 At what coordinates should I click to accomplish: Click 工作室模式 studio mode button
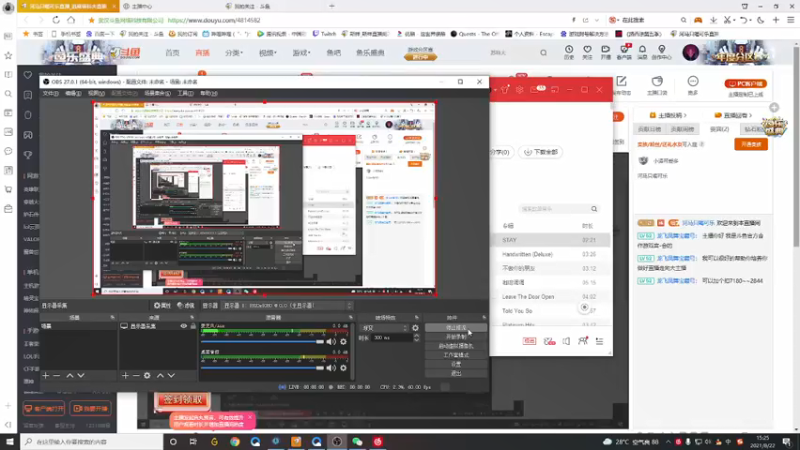[x=456, y=355]
